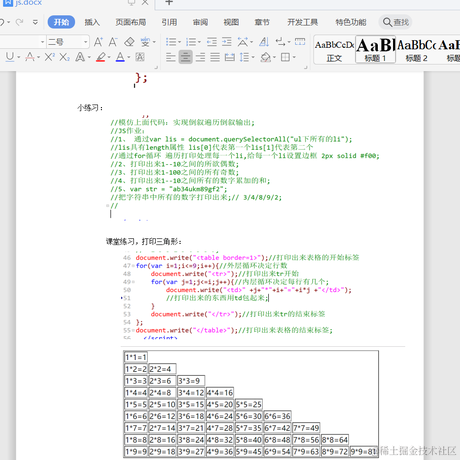The height and width of the screenshot is (460, 460).
Task: Click the 小练习 heading text
Action: pyautogui.click(x=90, y=108)
